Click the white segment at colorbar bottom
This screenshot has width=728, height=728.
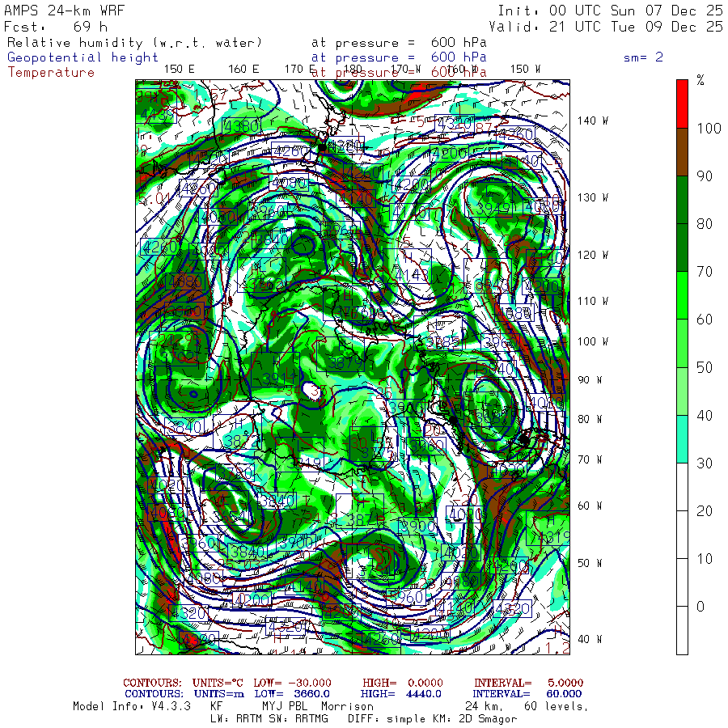[x=682, y=631]
